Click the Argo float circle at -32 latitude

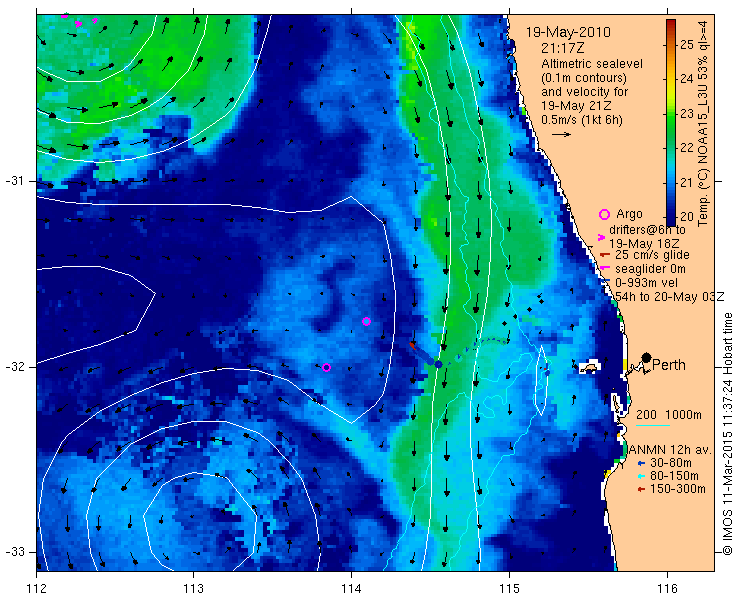coord(326,367)
